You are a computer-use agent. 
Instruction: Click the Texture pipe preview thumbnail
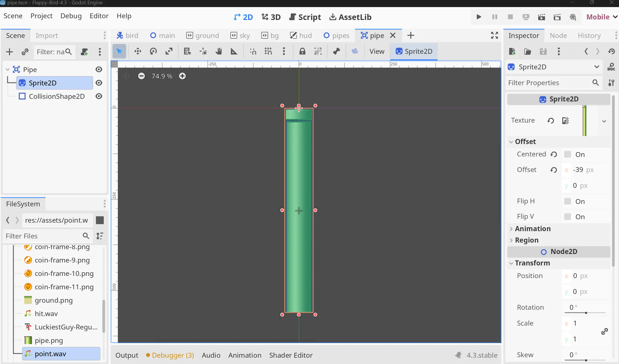click(x=584, y=121)
